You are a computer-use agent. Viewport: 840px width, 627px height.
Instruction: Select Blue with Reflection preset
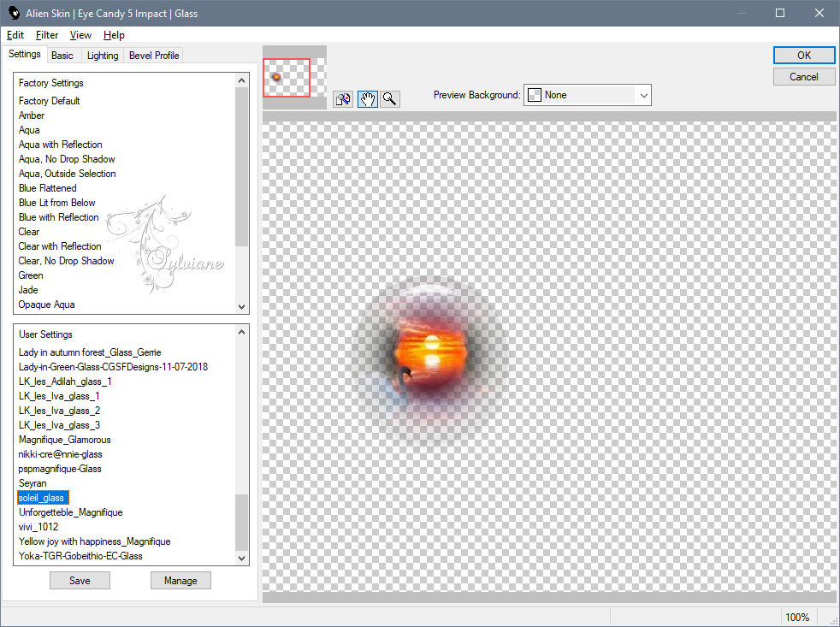coord(59,217)
